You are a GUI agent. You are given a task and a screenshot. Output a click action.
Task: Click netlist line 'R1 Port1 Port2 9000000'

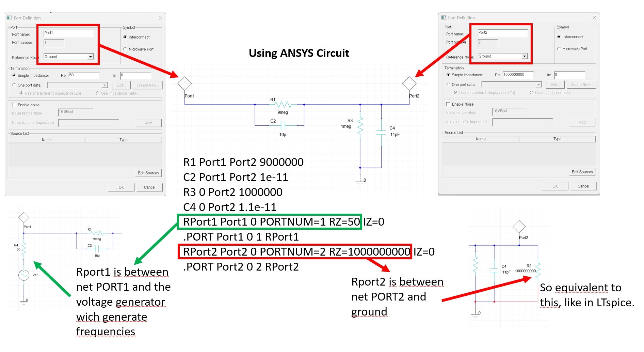coord(243,162)
